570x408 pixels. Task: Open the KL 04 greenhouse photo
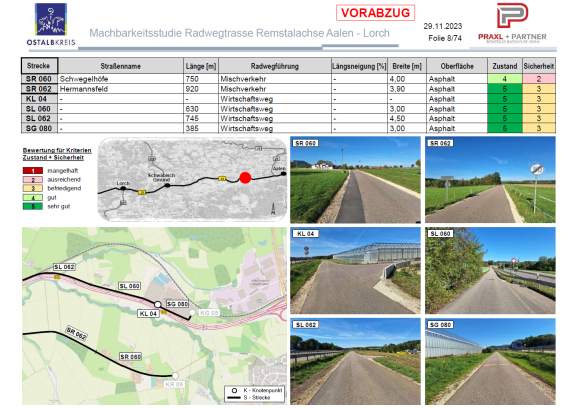point(355,271)
